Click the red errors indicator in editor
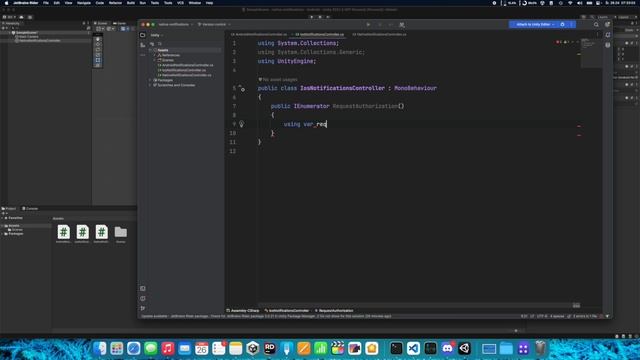 click(559, 42)
